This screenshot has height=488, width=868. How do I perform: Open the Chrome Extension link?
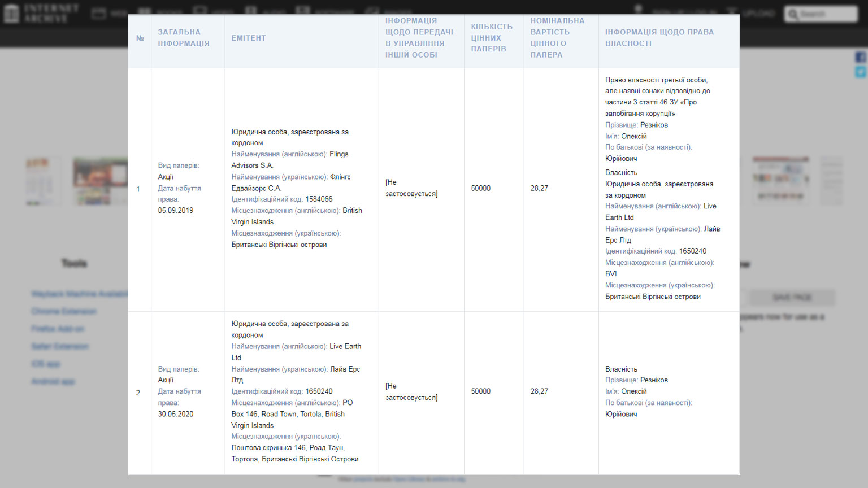coord(64,311)
